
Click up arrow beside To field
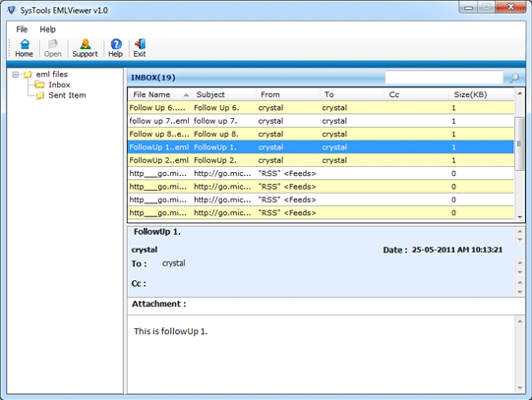(520, 262)
